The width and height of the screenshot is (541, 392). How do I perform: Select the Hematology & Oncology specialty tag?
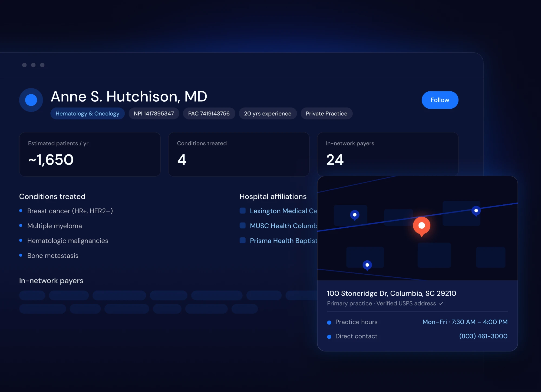tap(87, 114)
